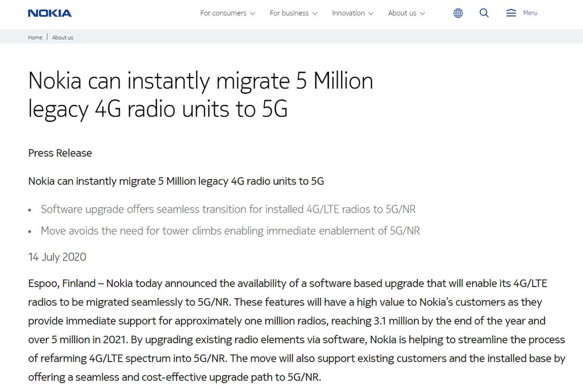583x392 pixels.
Task: Click the 14 July 2020 date
Action: 57,257
